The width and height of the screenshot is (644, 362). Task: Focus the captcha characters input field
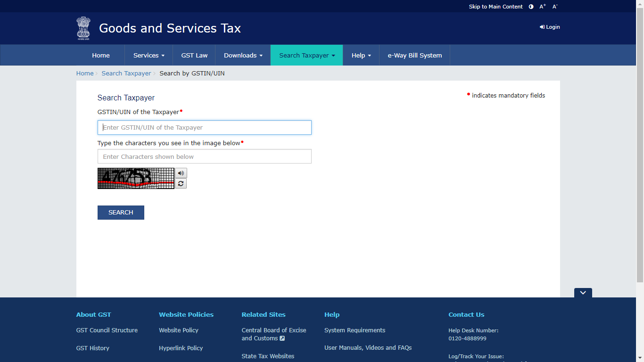pos(205,156)
